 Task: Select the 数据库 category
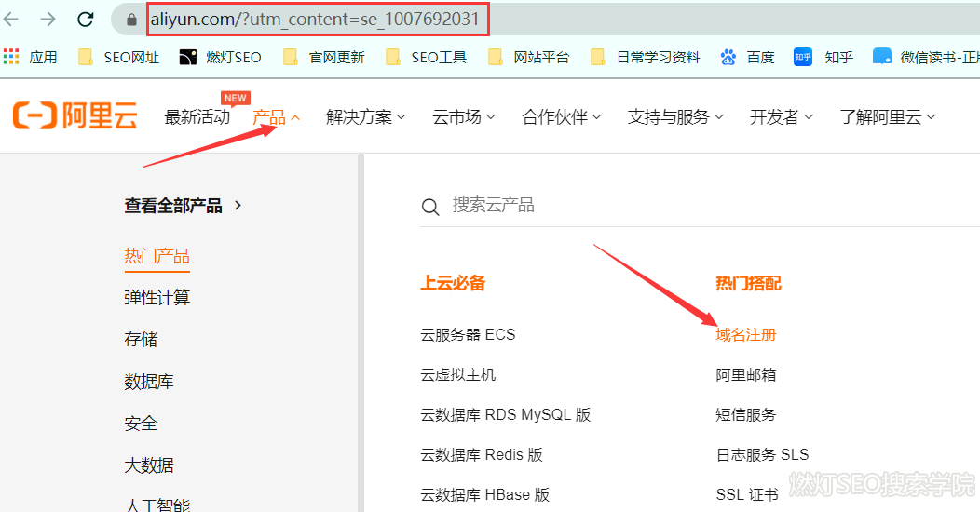pos(149,381)
